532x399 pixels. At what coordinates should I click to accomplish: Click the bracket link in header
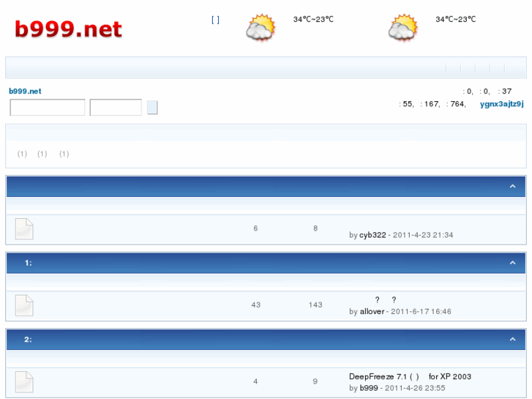[215, 20]
